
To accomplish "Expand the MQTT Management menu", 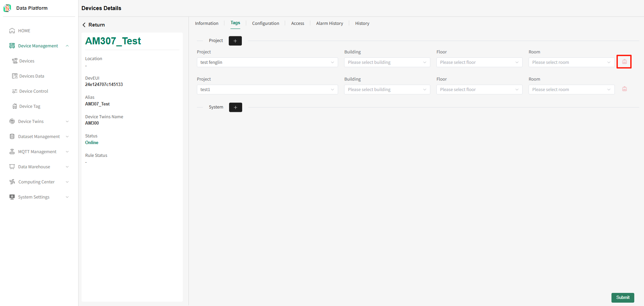I will [67, 152].
